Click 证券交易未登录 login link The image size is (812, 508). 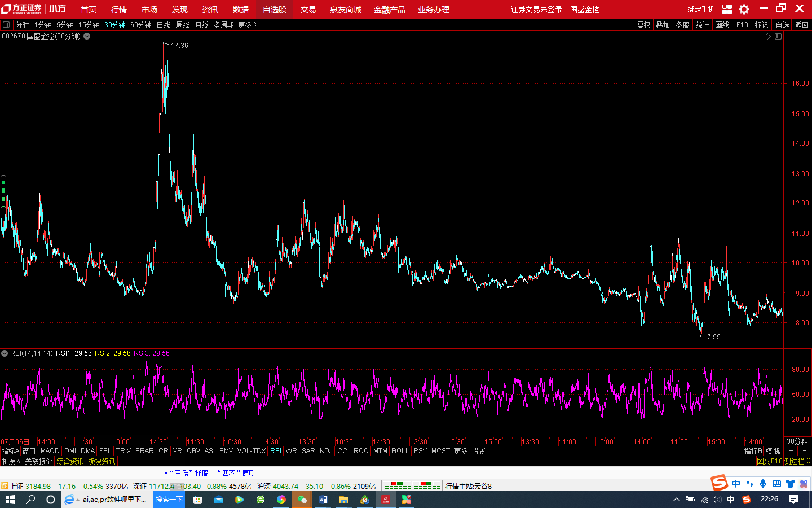(536, 10)
